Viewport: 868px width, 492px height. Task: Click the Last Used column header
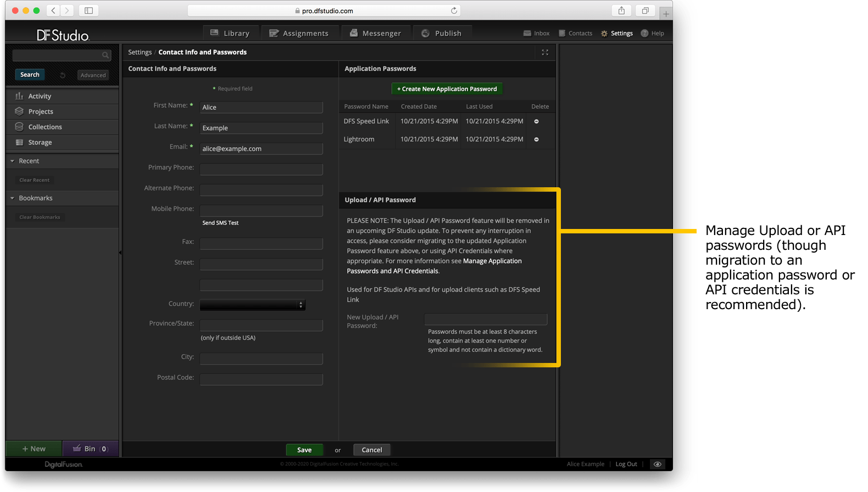(479, 107)
